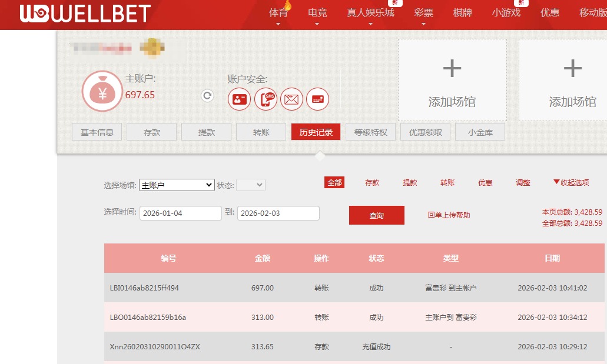The image size is (607, 364).
Task: Click the SMS verification security icon
Action: [265, 99]
